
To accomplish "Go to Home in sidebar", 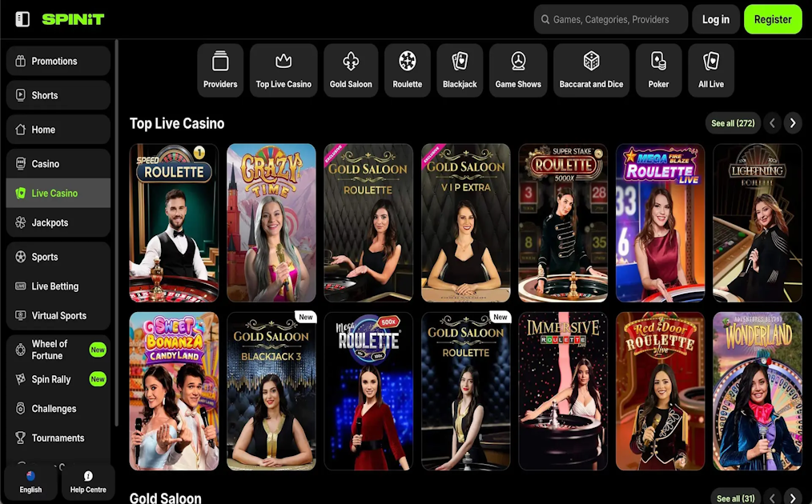I will 58,130.
